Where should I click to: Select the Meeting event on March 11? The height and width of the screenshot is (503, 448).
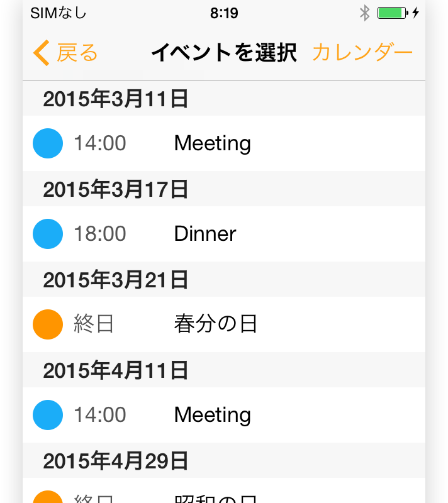tap(224, 143)
